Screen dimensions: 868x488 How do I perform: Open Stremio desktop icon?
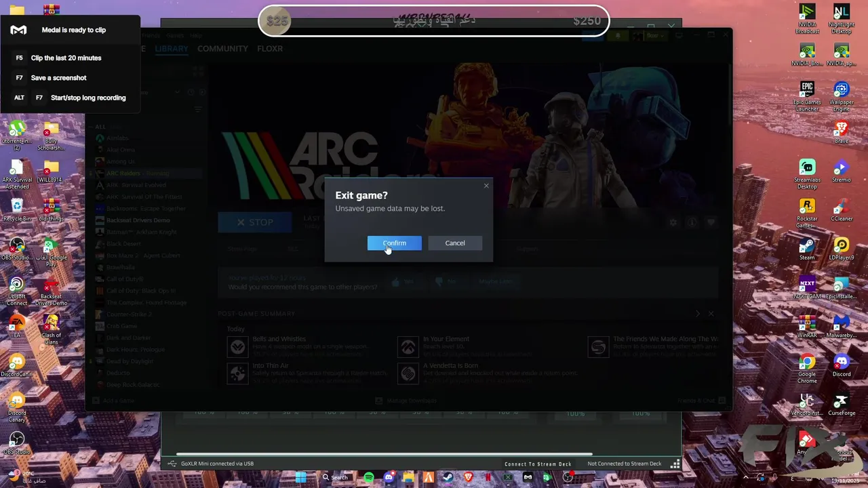click(841, 171)
